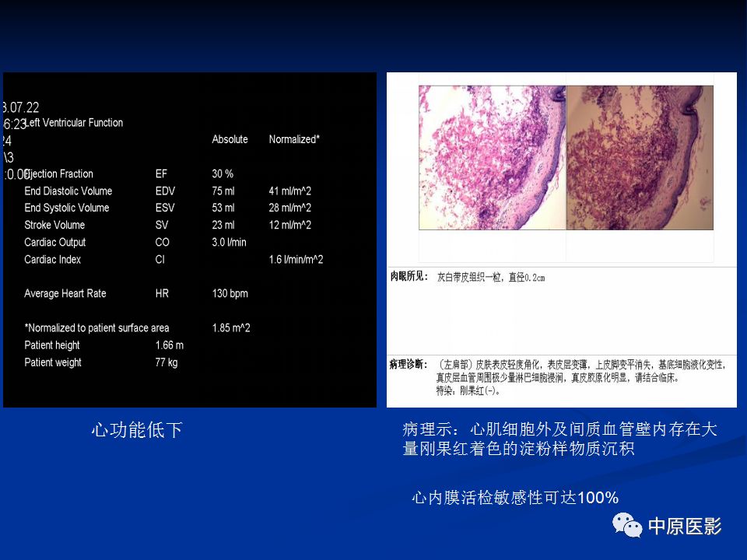The image size is (747, 560).
Task: Click the 'End Systolic Volume' label
Action: click(x=67, y=208)
